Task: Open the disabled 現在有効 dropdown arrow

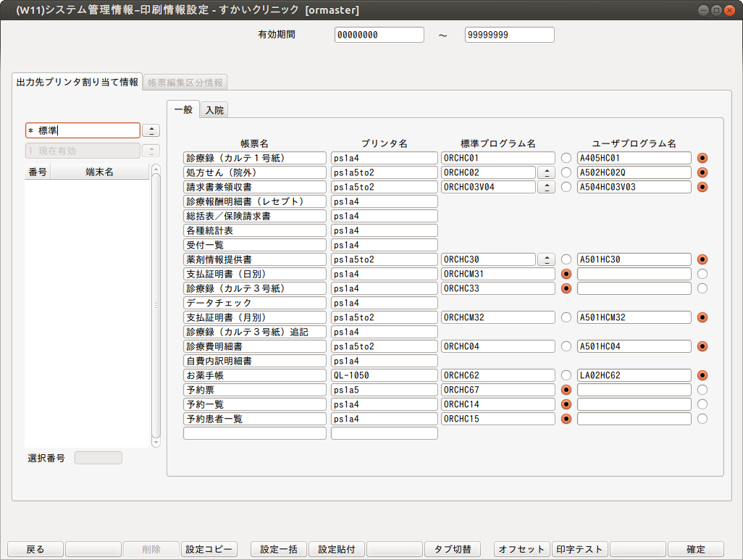Action: (151, 151)
